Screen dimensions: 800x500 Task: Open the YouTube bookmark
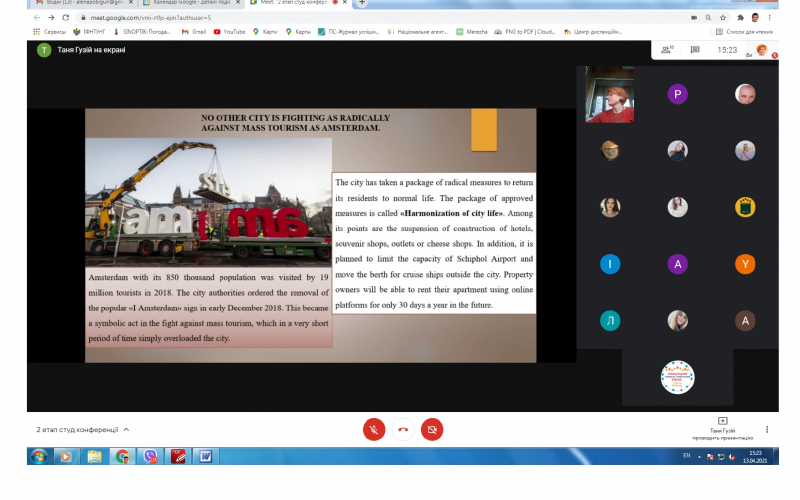tap(229, 32)
